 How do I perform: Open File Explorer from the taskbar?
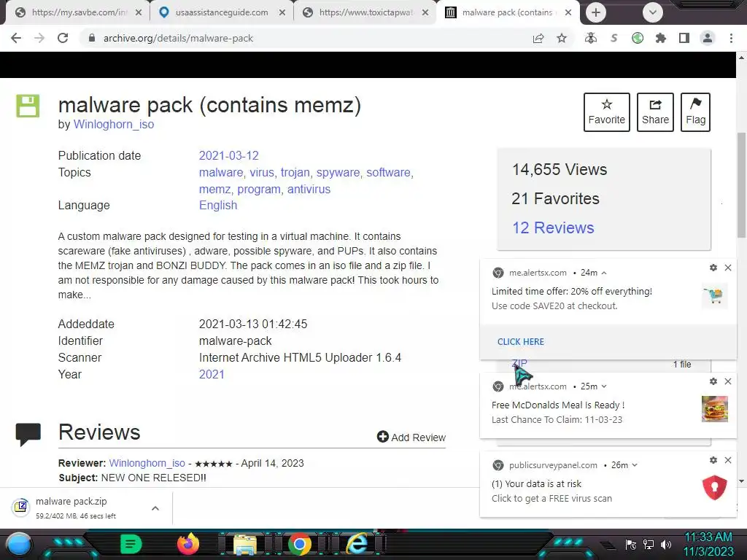coord(245,544)
